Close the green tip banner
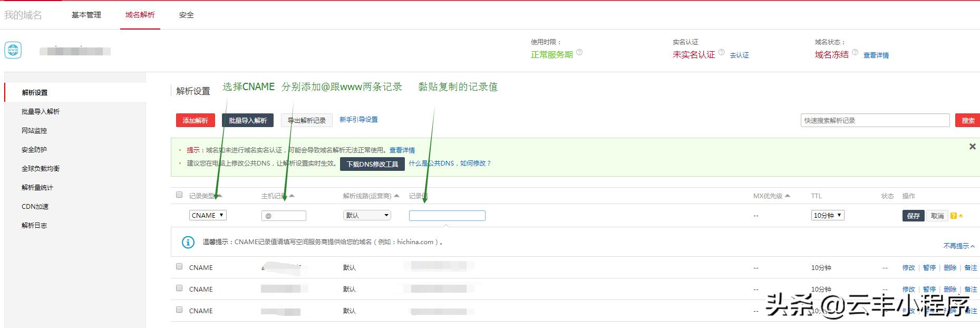 pos(973,147)
